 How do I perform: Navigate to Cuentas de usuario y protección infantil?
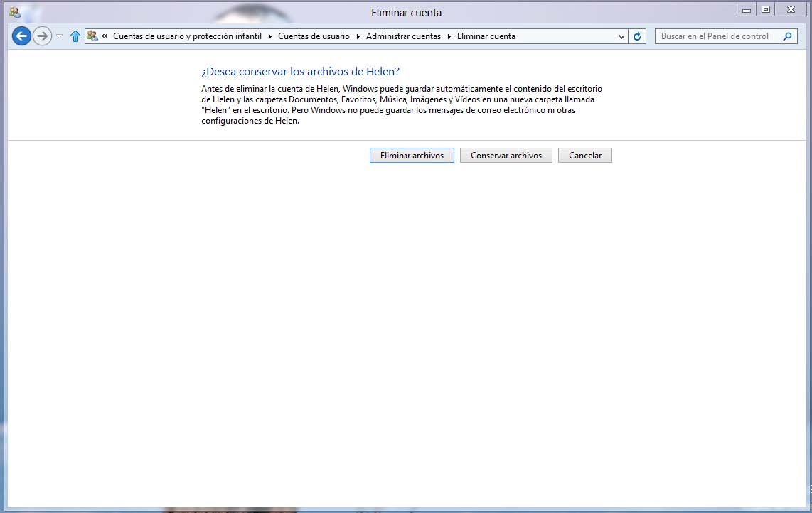click(187, 36)
